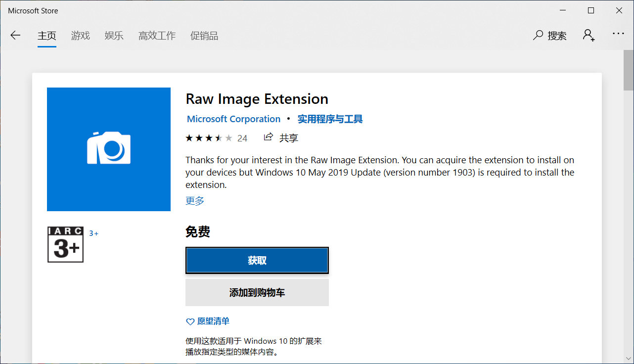Switch to the 游戏 tab
This screenshot has height=364, width=634.
[81, 36]
